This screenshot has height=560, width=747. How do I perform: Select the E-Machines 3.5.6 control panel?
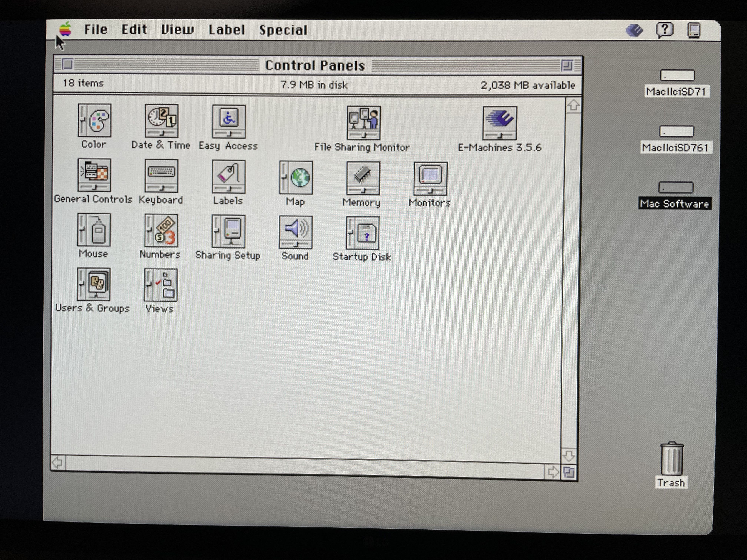499,123
